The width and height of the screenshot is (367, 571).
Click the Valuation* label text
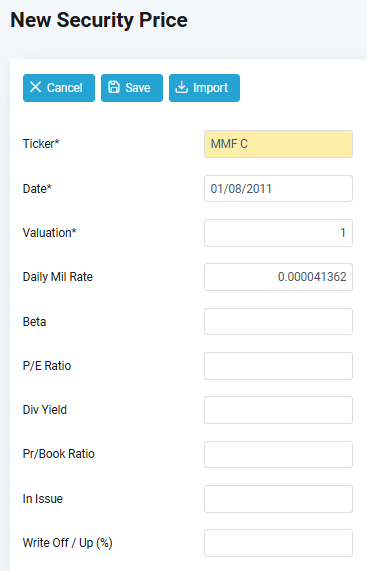coord(50,233)
